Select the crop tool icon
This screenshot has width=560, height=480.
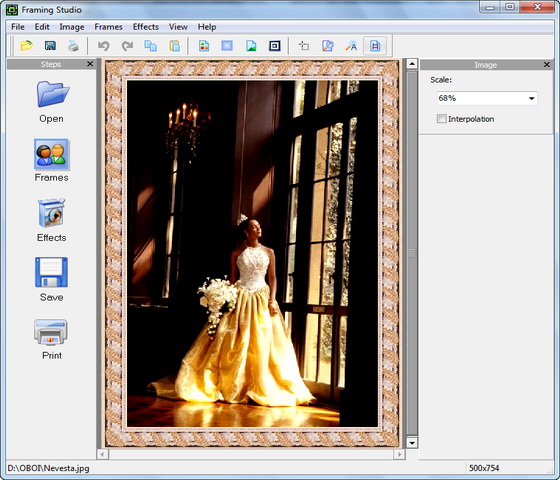(304, 46)
